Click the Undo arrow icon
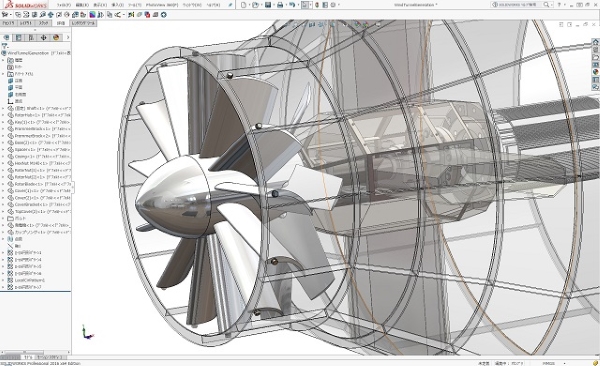 tap(292, 5)
